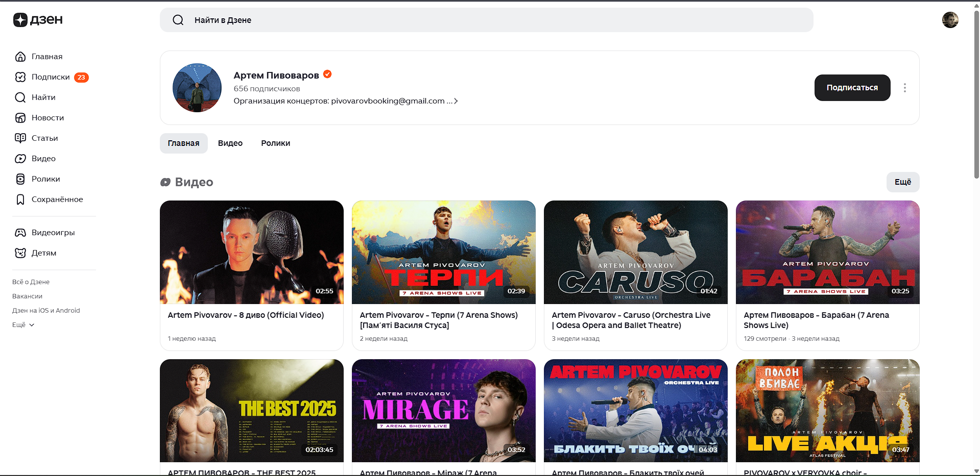
Task: Click the channel description with booking email
Action: click(x=343, y=101)
